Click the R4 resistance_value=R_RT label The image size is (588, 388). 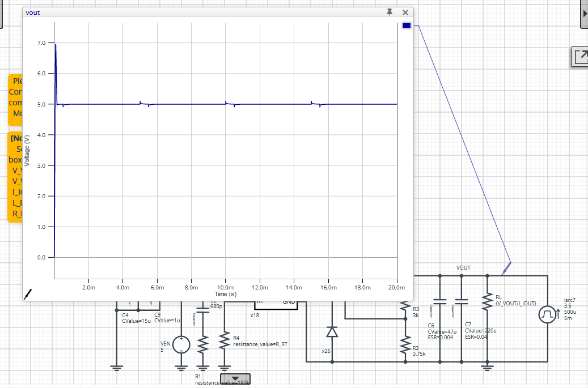point(260,341)
